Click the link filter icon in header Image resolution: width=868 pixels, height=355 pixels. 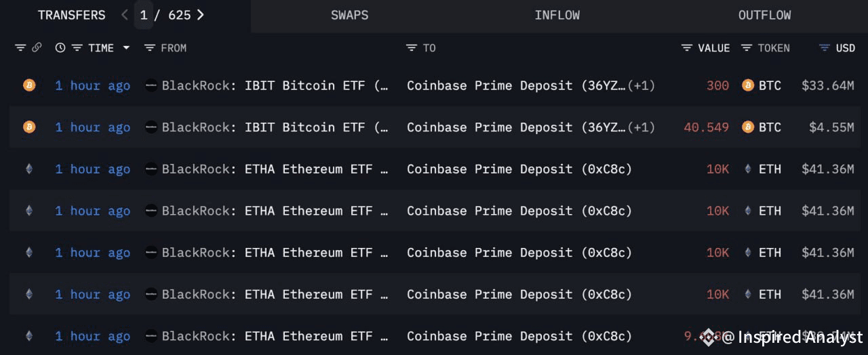pyautogui.click(x=37, y=48)
